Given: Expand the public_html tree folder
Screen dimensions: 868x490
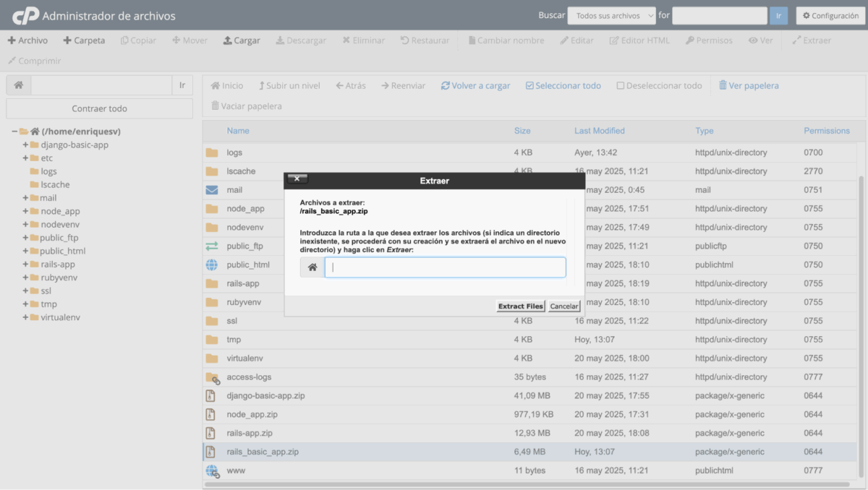Looking at the screenshot, I should pos(25,251).
